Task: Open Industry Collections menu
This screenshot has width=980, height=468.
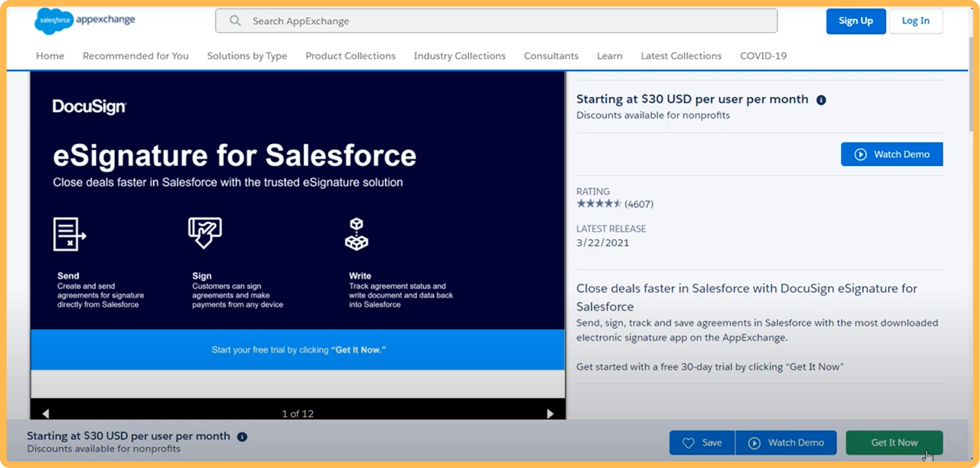Action: point(460,56)
